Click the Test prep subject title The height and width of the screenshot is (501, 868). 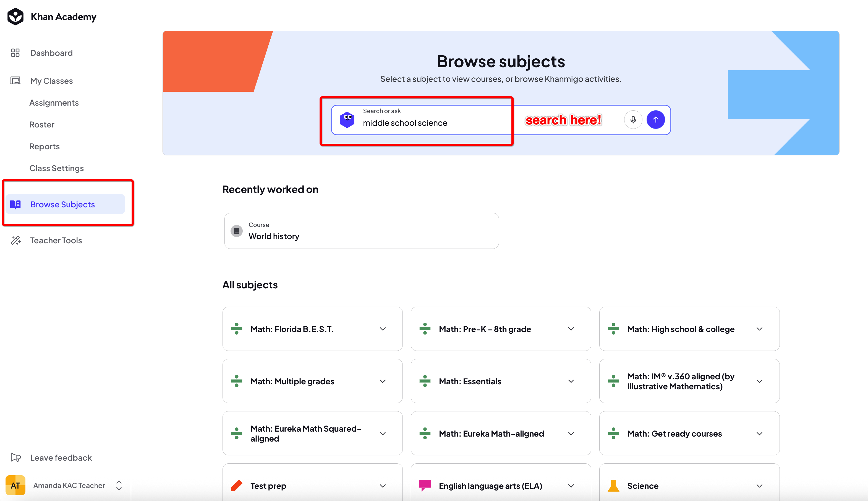(268, 486)
